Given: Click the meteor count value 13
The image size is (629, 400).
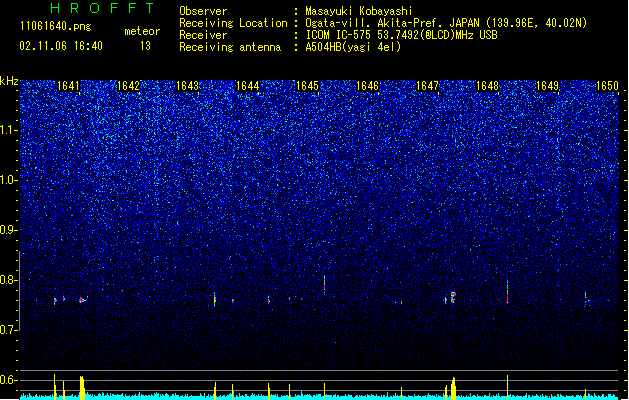Looking at the screenshot, I should 145,46.
